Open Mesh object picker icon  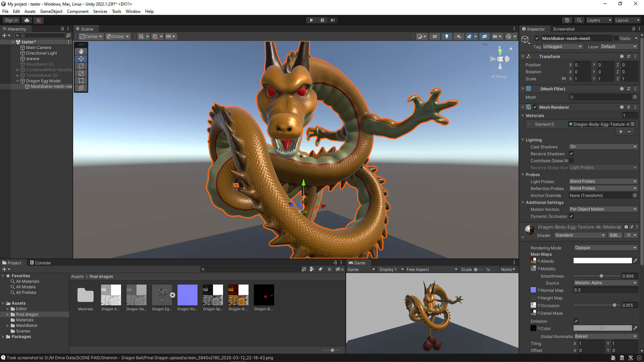point(635,97)
